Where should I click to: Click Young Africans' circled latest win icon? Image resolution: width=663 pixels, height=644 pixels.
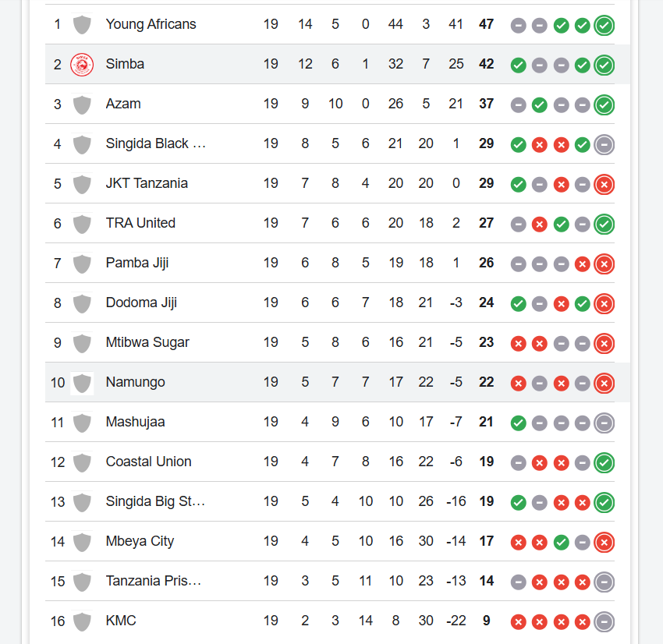coord(604,25)
